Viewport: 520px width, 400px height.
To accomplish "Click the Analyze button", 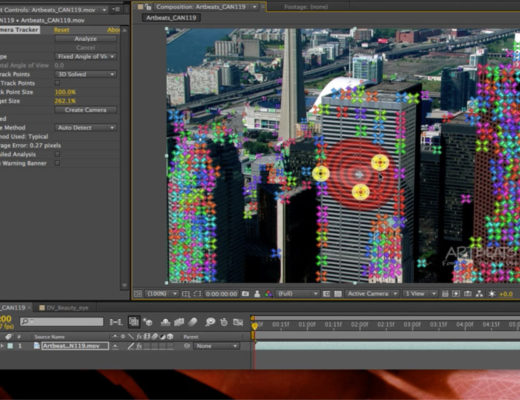I will (86, 39).
